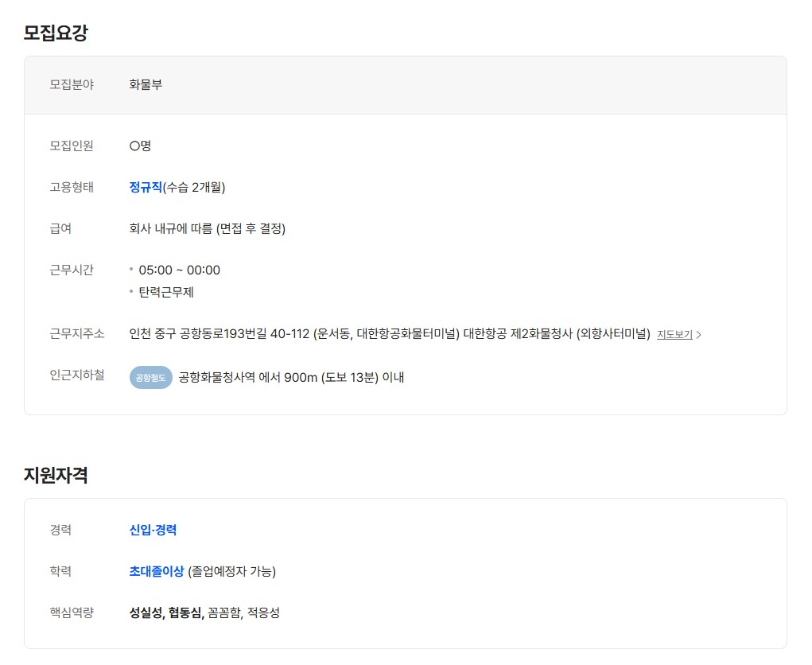Click the chevron arrow beside 지도보기
Viewport: 812px width, 665px height.
[699, 335]
